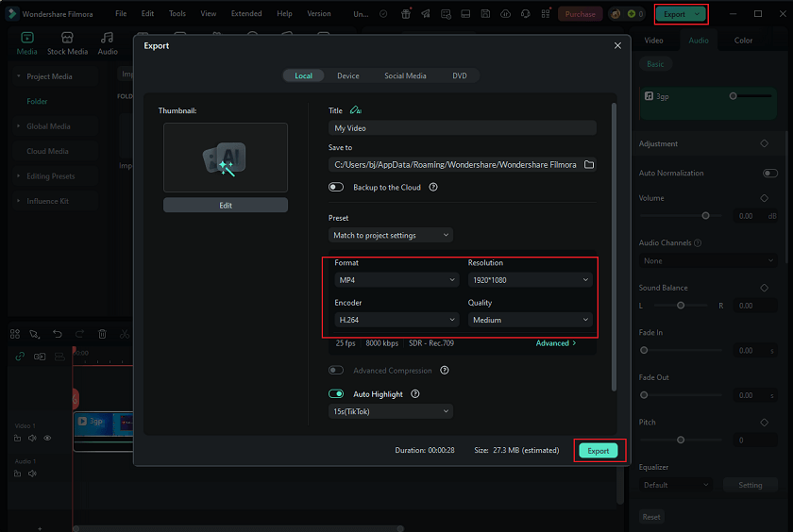This screenshot has height=532, width=793.
Task: Disable the Auto Highlight switch
Action: pyautogui.click(x=336, y=394)
